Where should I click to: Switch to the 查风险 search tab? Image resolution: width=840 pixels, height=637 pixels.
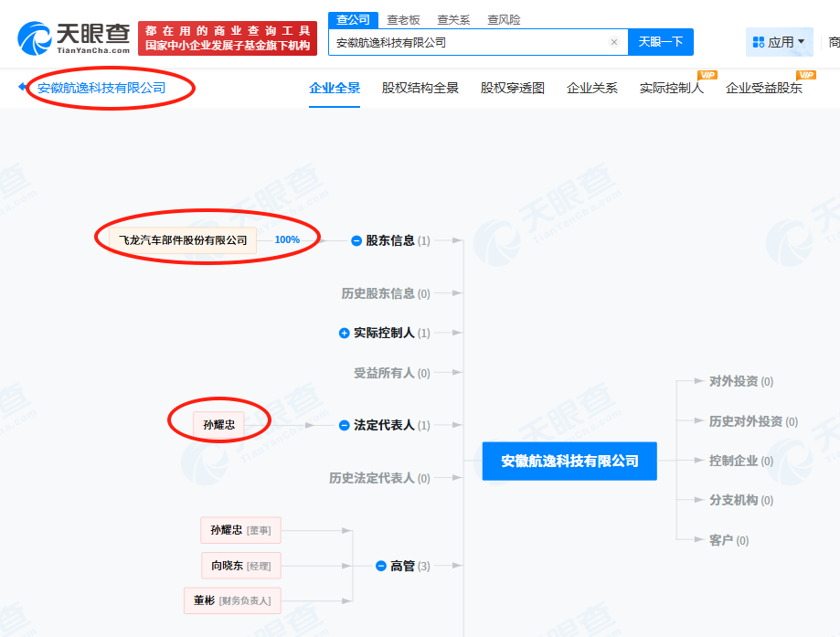tap(504, 20)
